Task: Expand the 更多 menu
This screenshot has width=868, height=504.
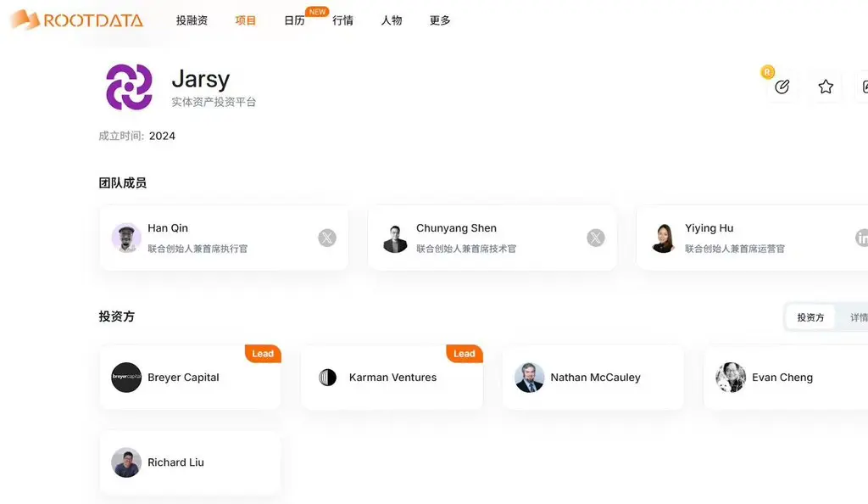Action: click(x=440, y=20)
